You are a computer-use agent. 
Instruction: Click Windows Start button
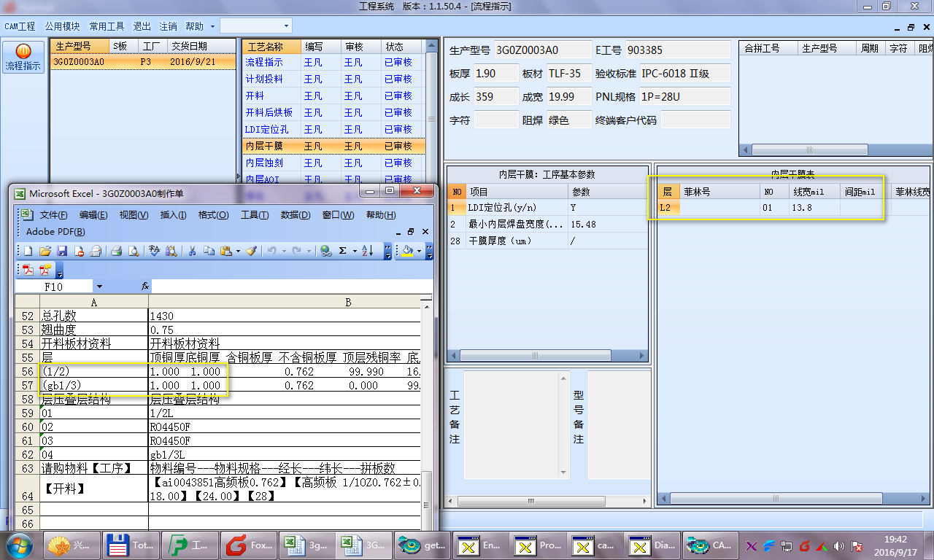tap(20, 545)
